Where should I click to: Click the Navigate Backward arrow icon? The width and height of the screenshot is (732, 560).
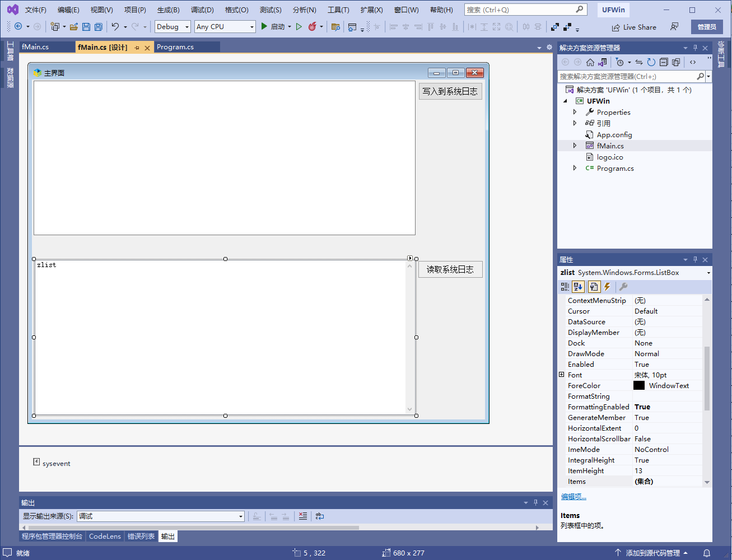pos(18,26)
